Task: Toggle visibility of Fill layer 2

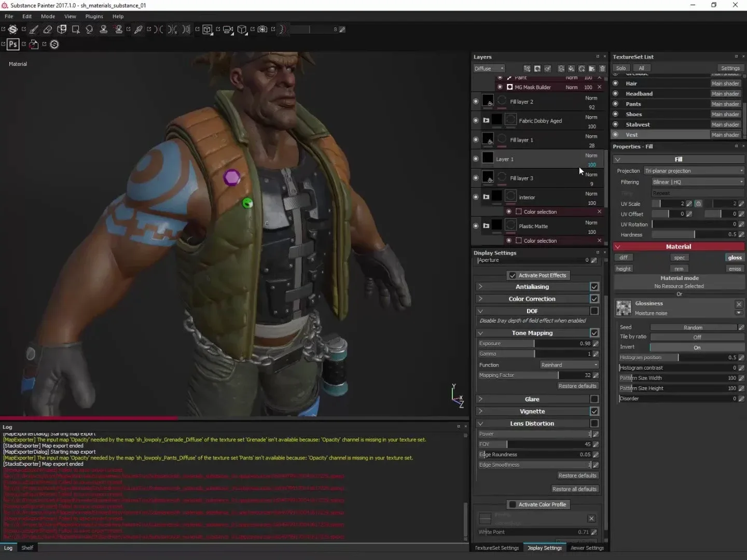Action: pos(476,101)
